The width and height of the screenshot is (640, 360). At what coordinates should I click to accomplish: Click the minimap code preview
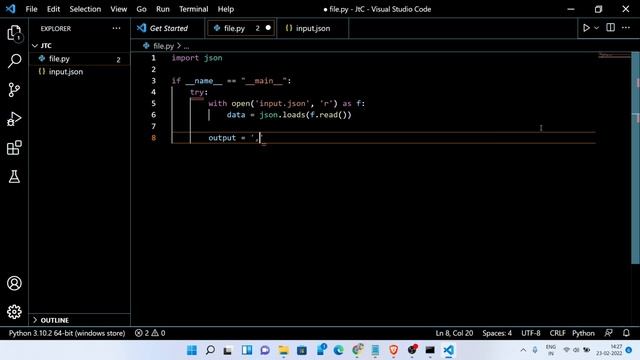[614, 55]
